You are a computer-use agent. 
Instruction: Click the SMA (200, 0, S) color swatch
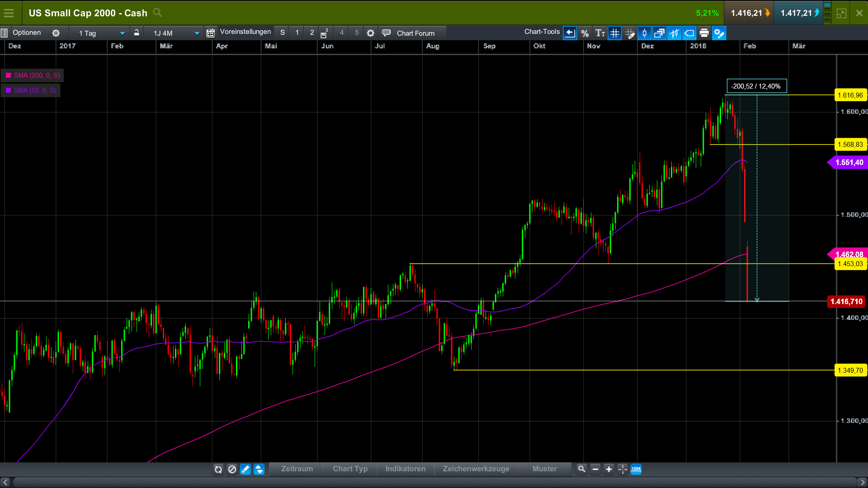click(9, 75)
